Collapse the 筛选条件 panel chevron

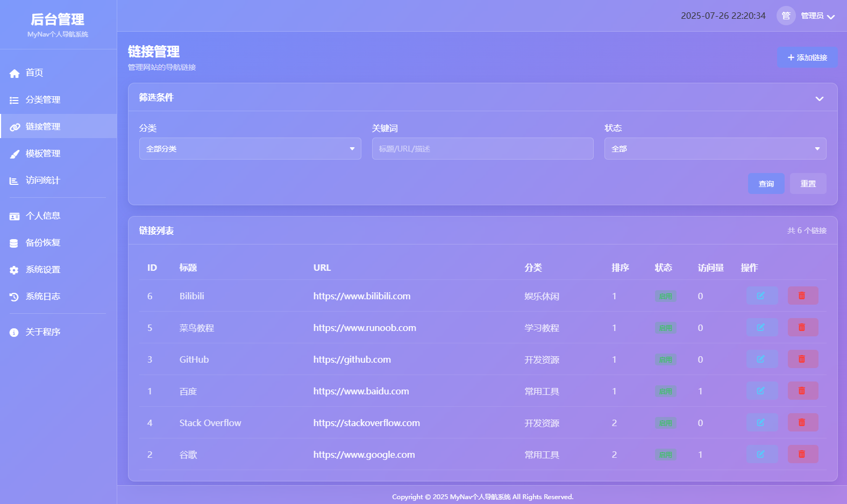pyautogui.click(x=819, y=98)
